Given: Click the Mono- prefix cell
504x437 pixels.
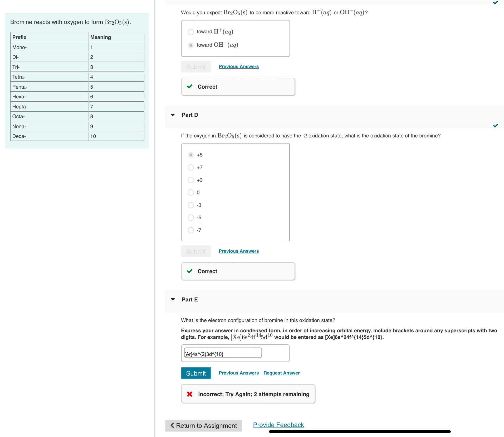Looking at the screenshot, I should click(x=49, y=47).
